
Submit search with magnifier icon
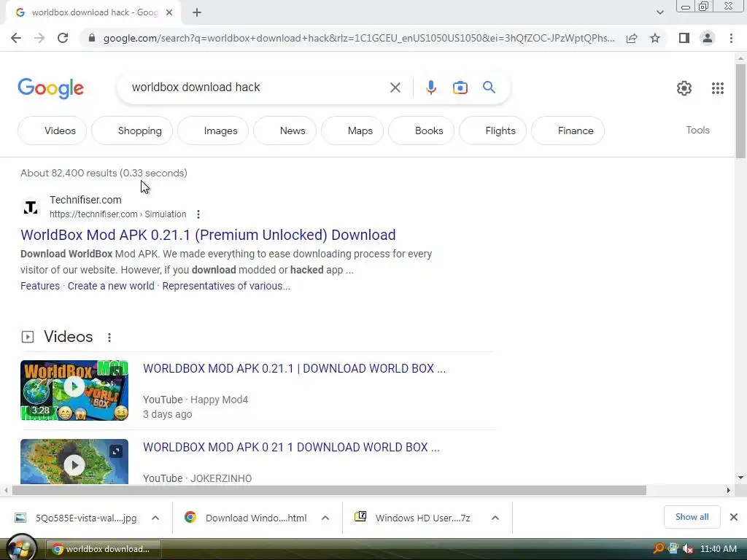(489, 87)
